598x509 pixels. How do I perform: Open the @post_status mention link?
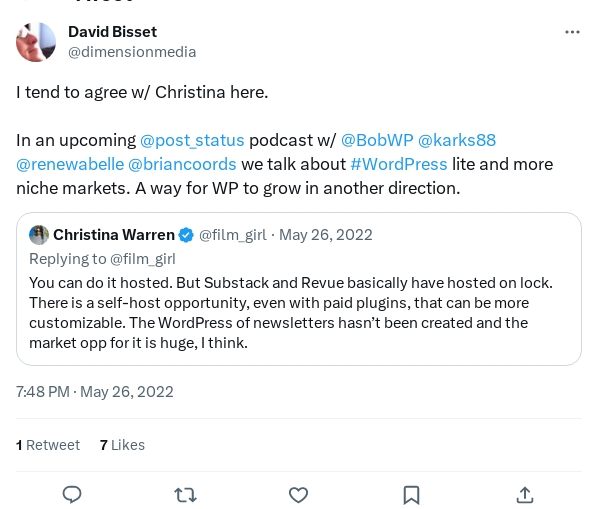192,140
